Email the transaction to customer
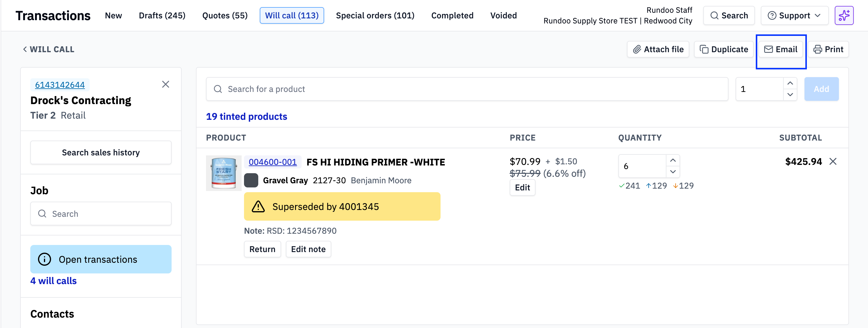This screenshot has width=868, height=328. point(780,50)
